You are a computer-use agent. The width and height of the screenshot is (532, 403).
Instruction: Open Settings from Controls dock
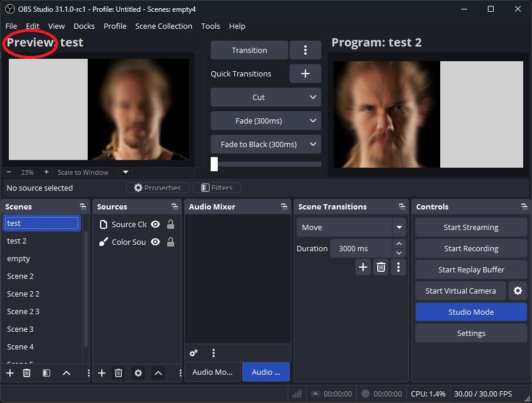pos(471,333)
